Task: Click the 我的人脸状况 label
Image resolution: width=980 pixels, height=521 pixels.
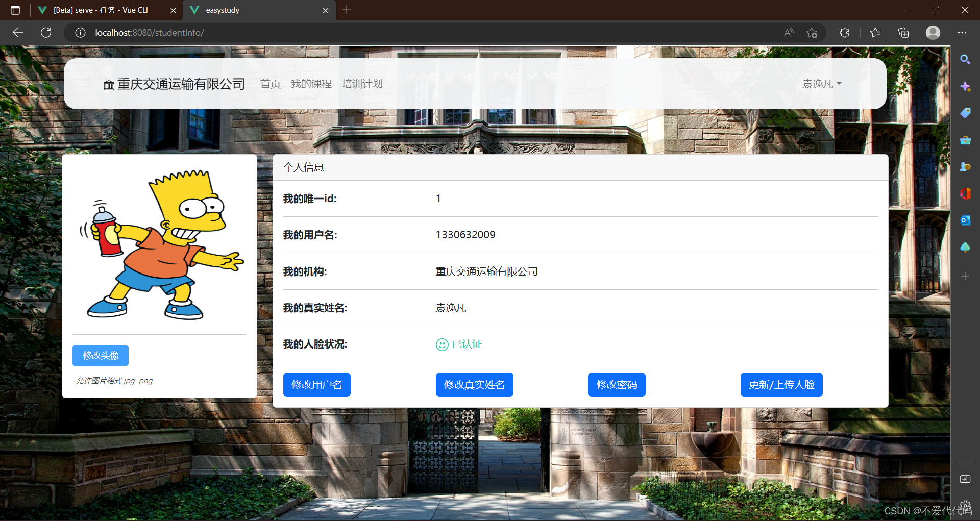Action: (x=315, y=344)
